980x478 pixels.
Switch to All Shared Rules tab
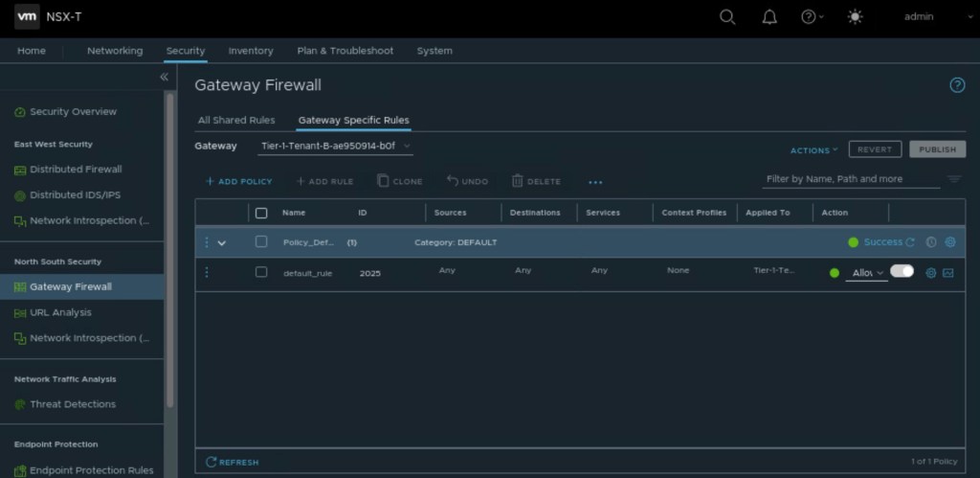click(236, 121)
